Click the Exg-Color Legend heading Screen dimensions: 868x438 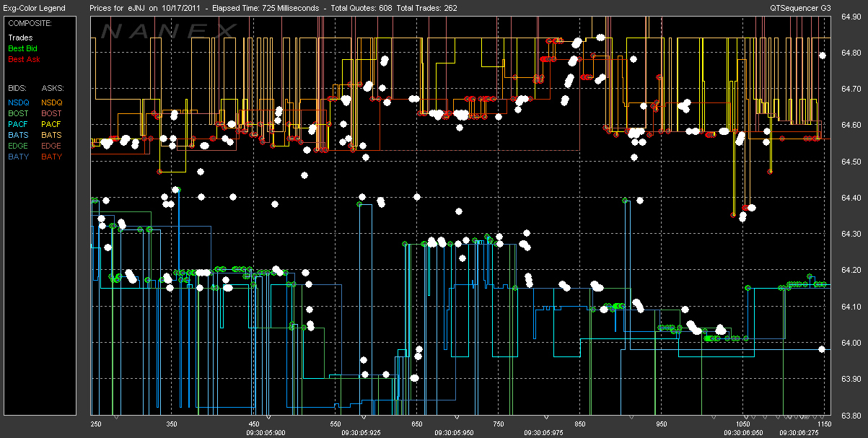point(34,8)
